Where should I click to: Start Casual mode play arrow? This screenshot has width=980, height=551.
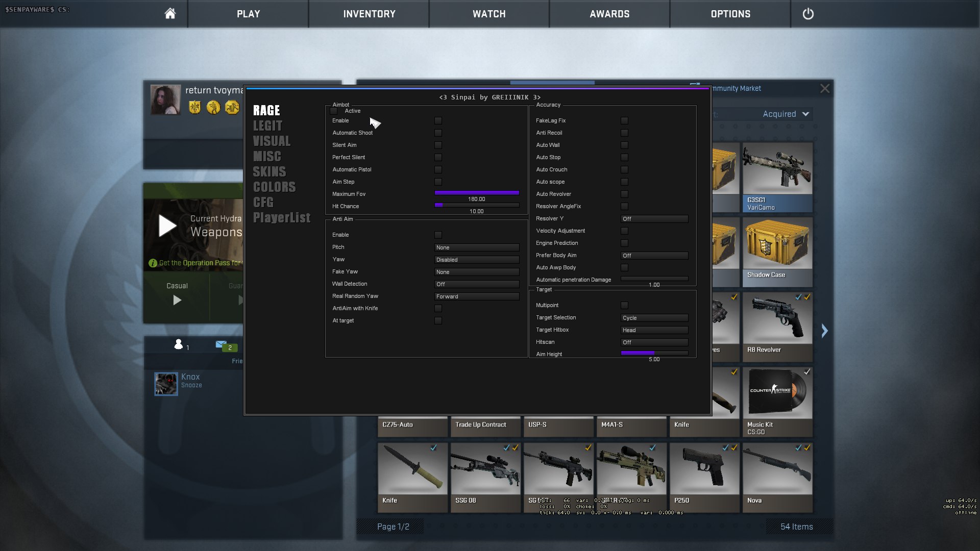point(177,300)
